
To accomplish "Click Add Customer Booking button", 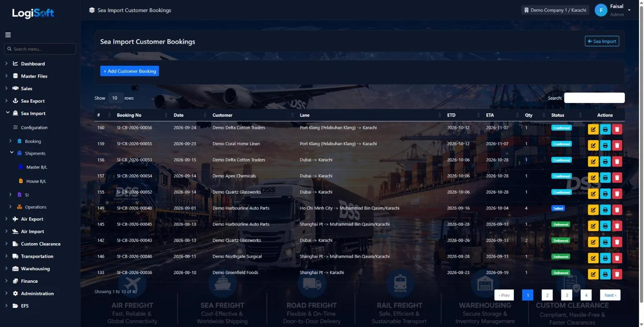I will [130, 71].
